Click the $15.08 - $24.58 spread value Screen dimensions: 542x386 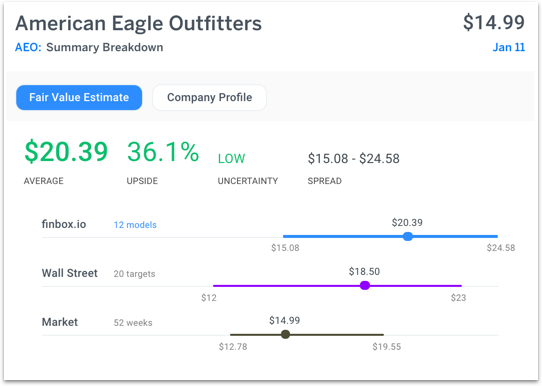[354, 159]
